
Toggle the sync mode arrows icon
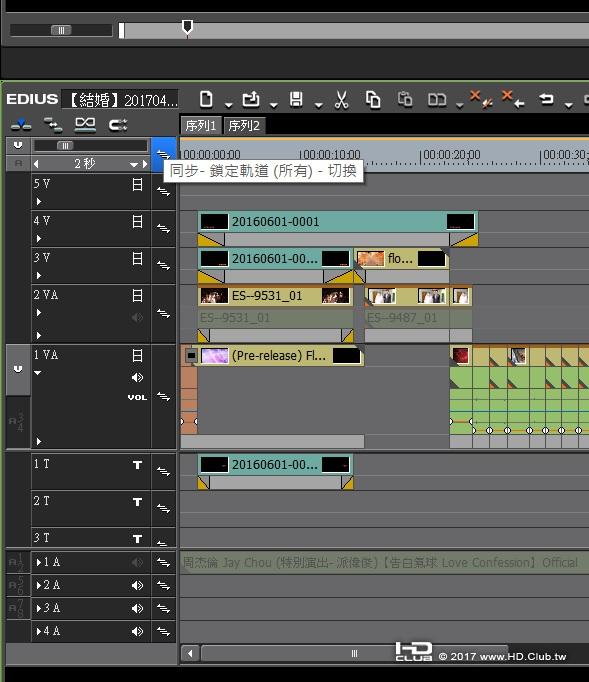pos(53,125)
